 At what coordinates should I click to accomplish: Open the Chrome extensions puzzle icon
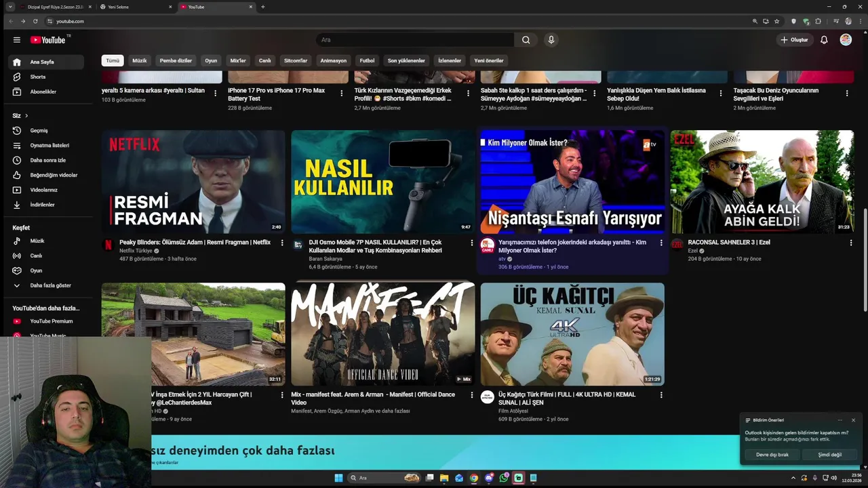pos(818,21)
